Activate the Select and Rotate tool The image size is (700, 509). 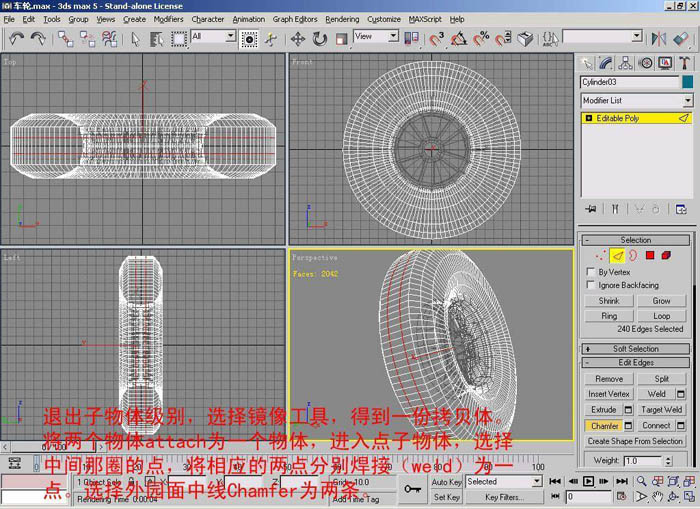320,39
